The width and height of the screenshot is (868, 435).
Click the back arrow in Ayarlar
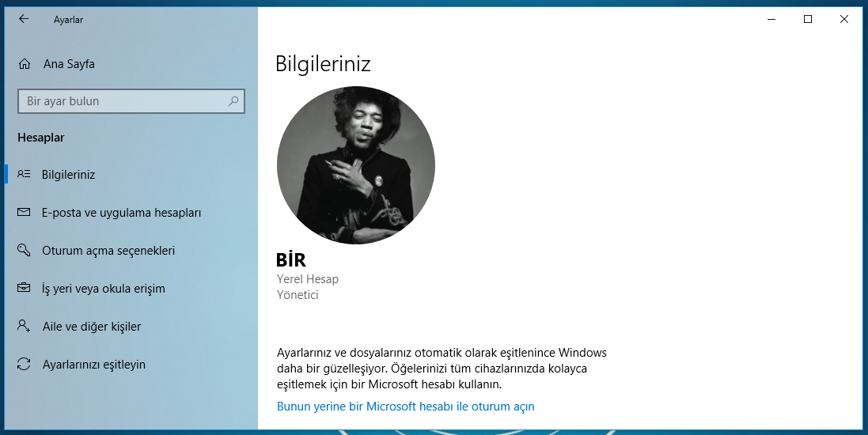(23, 19)
